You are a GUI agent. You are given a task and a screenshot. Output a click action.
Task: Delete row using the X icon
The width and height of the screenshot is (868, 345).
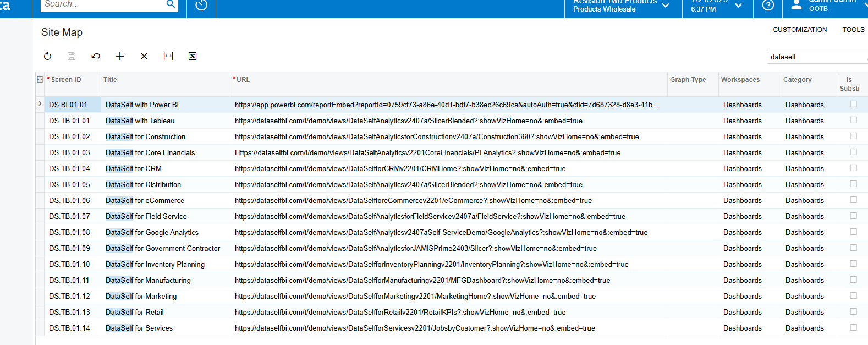click(144, 56)
